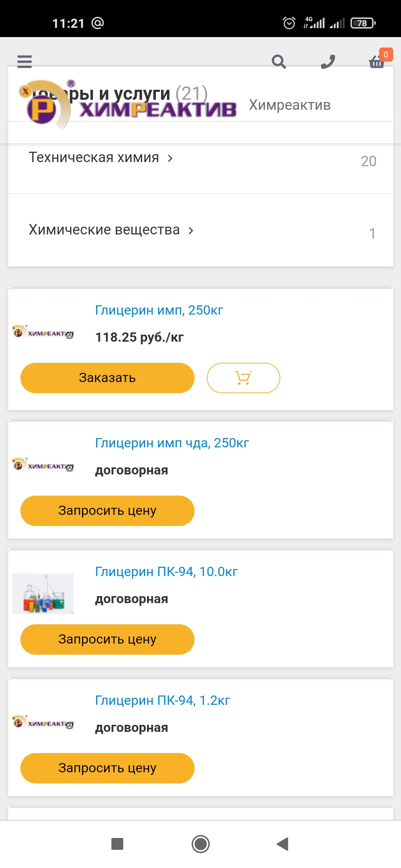Tap the lab glassware product thumbnail
The image size is (401, 868).
43,594
